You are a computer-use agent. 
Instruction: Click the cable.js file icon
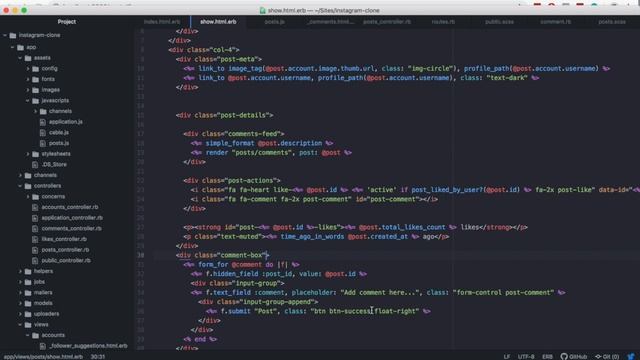pyautogui.click(x=42, y=132)
